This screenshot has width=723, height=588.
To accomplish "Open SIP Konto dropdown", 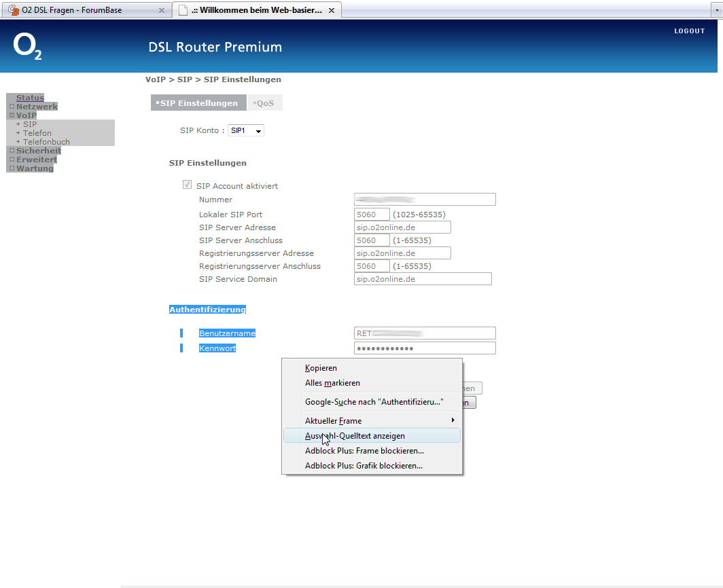I will pyautogui.click(x=246, y=131).
